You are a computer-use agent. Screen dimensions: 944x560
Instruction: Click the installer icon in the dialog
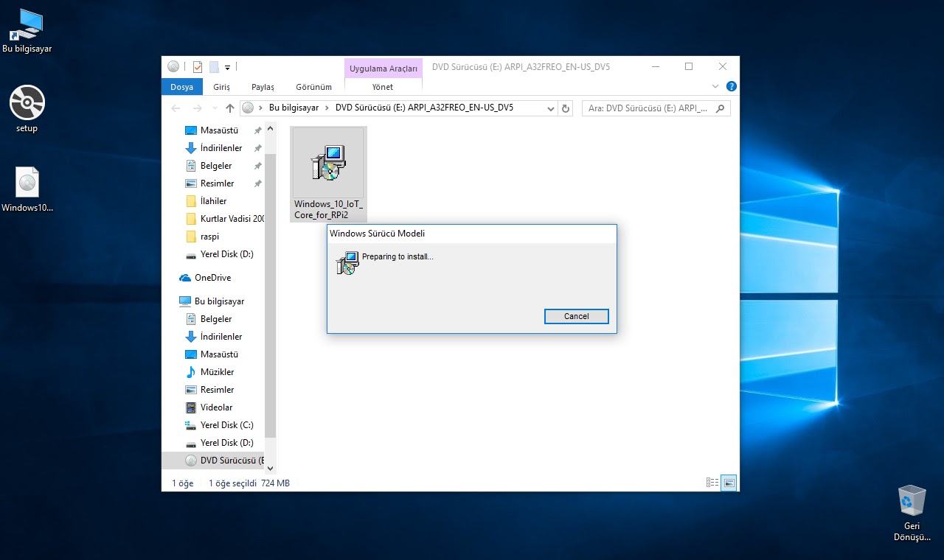(347, 262)
